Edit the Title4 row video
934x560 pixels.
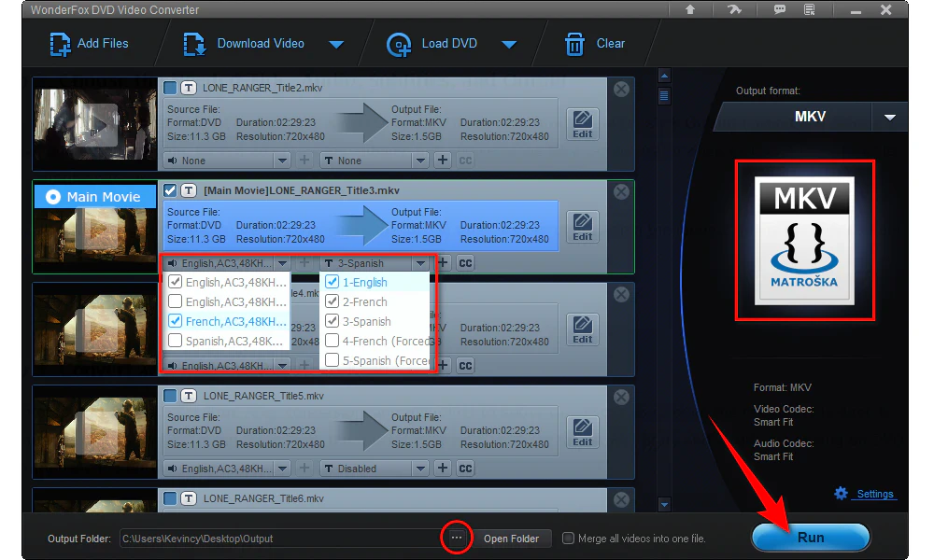pyautogui.click(x=582, y=329)
